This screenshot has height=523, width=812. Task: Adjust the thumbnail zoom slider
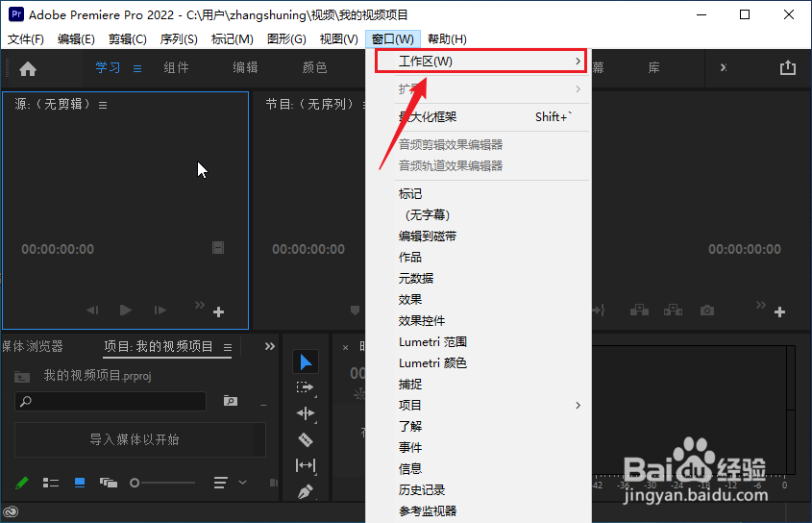coord(162,483)
